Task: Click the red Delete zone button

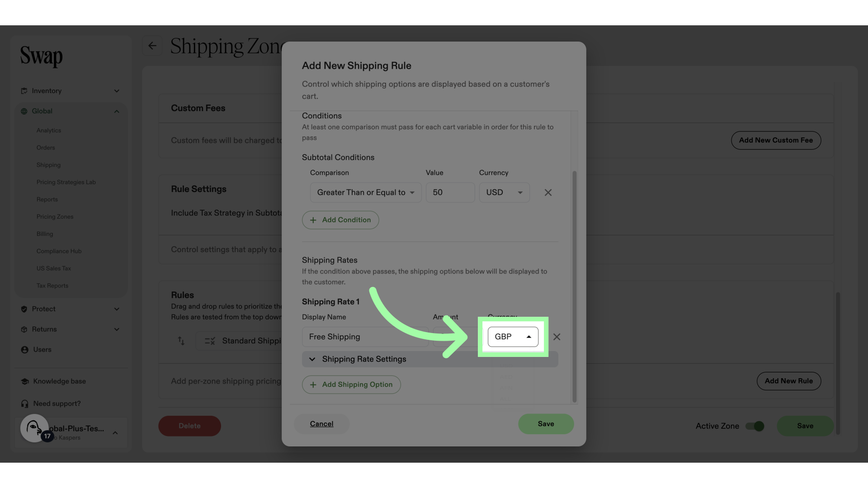Action: click(189, 426)
